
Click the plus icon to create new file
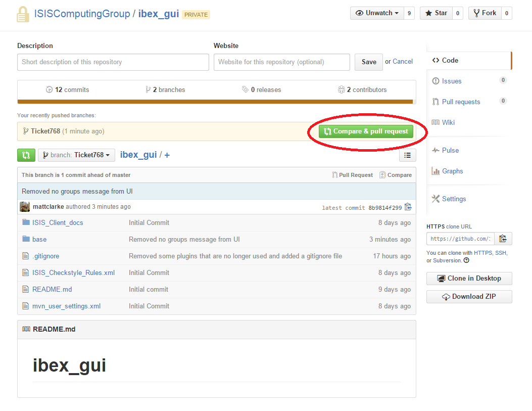coord(167,155)
